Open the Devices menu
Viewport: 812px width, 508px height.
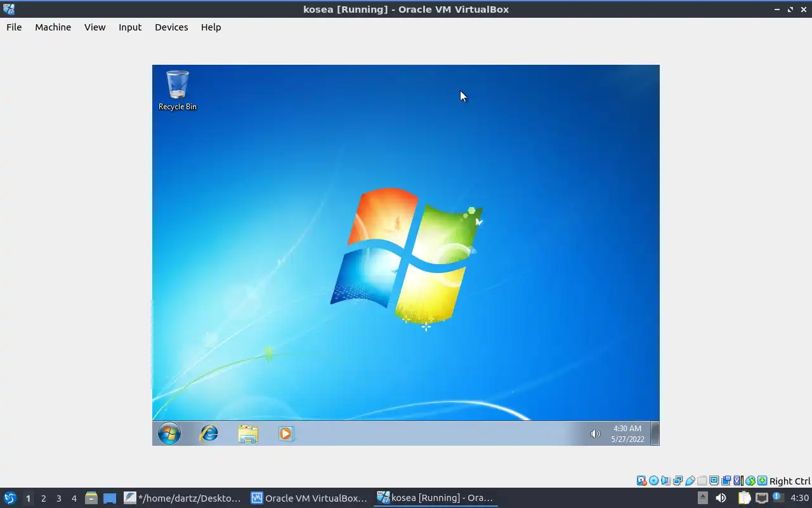[x=171, y=27]
